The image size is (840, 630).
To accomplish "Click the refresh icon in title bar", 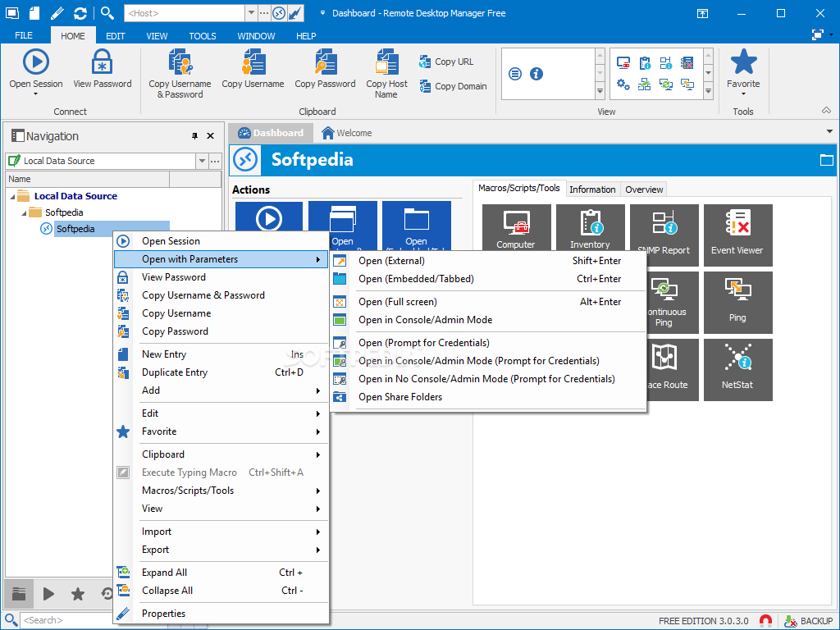I will point(80,13).
